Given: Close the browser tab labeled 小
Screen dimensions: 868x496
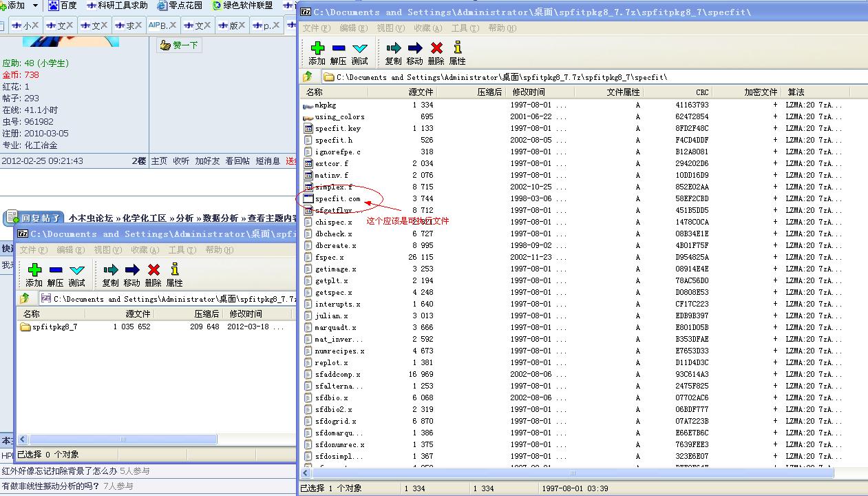Looking at the screenshot, I should (x=36, y=25).
